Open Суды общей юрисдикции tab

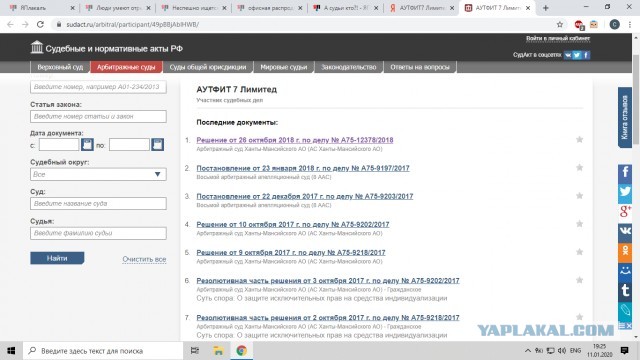coord(208,67)
